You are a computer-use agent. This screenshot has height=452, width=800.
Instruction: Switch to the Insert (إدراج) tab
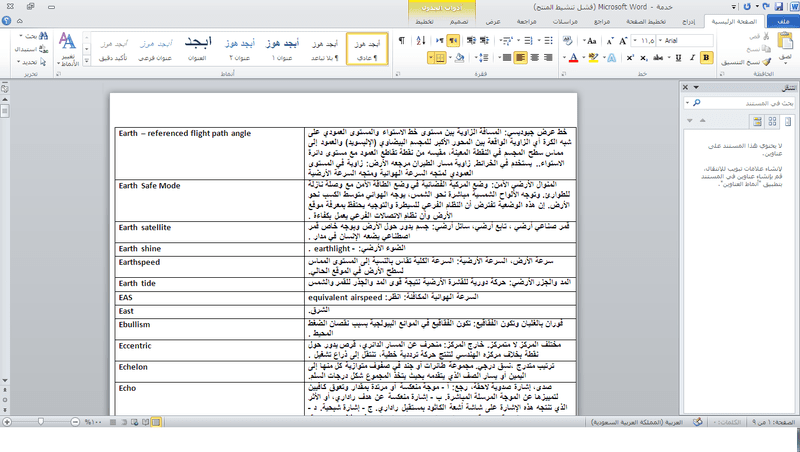[688, 21]
